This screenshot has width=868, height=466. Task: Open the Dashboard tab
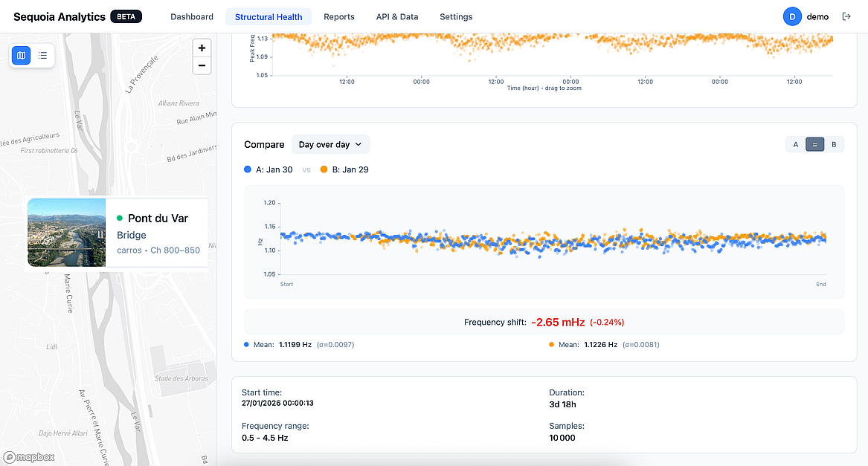coord(192,16)
